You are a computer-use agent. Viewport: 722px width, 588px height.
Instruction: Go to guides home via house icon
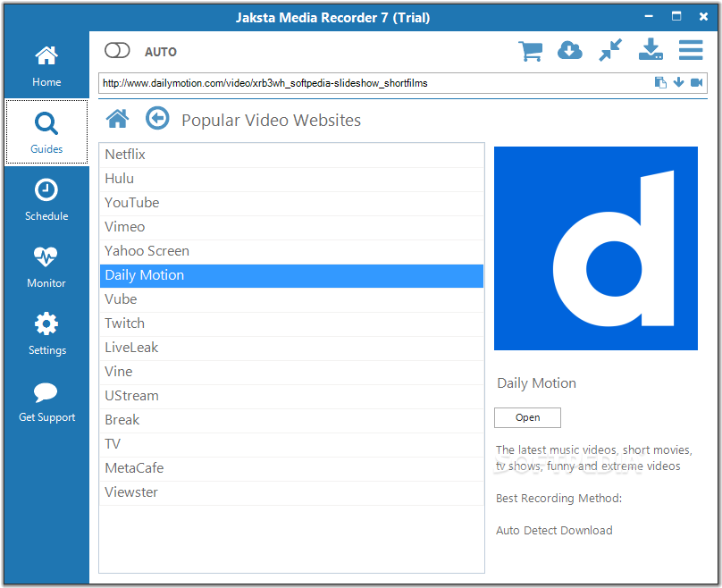tap(117, 119)
